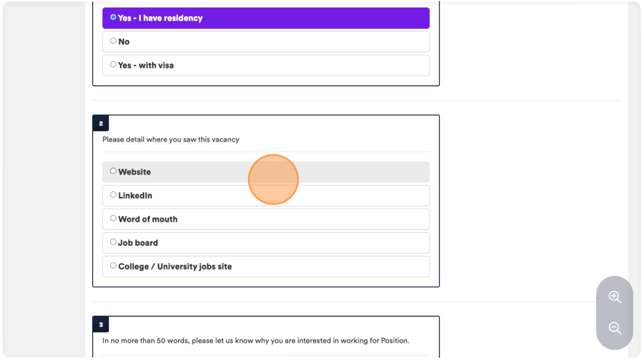644x360 pixels.
Task: Click the 'Please detail where you saw this vacancy' text
Action: click(171, 139)
